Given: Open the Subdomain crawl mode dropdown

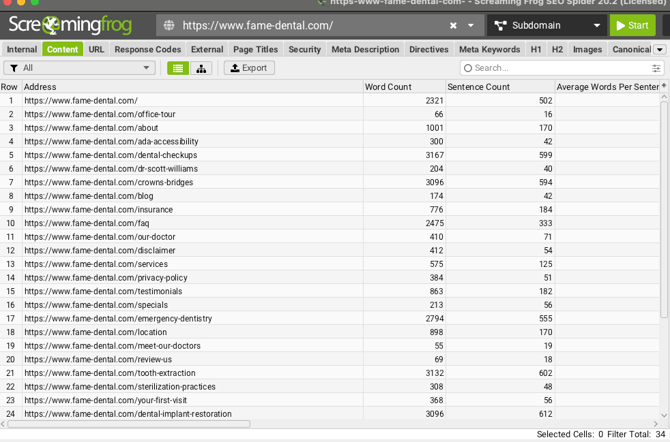Looking at the screenshot, I should click(x=547, y=26).
